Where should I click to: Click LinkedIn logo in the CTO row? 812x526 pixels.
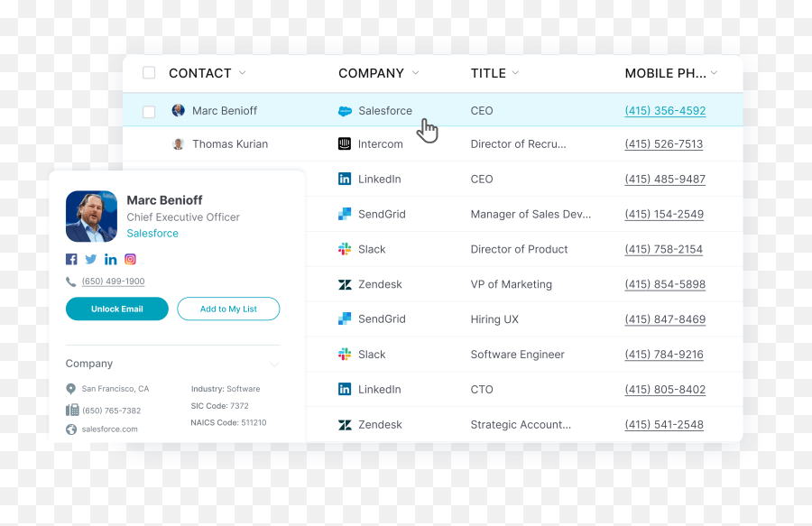345,389
